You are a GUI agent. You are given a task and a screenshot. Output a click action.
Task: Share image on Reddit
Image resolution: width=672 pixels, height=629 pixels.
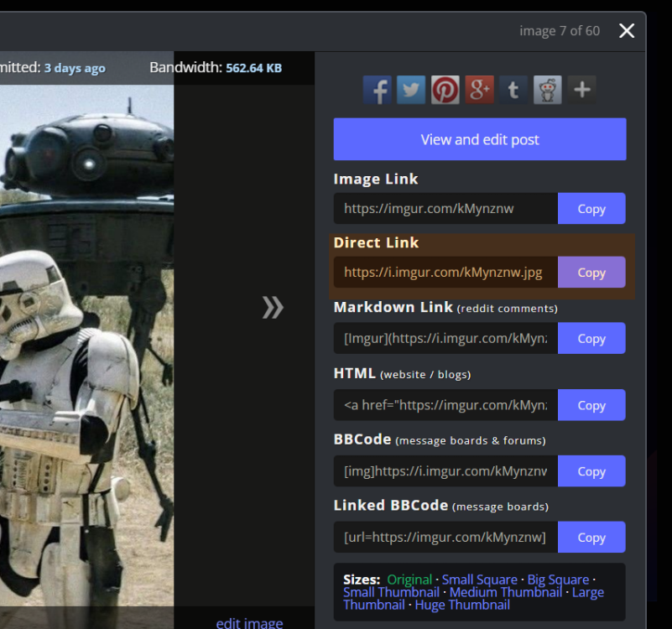coord(548,90)
